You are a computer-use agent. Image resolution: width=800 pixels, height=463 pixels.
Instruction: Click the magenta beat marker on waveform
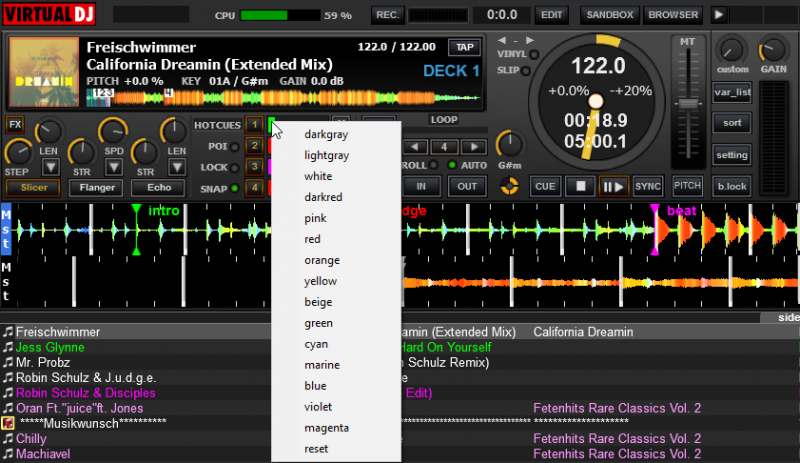point(655,229)
